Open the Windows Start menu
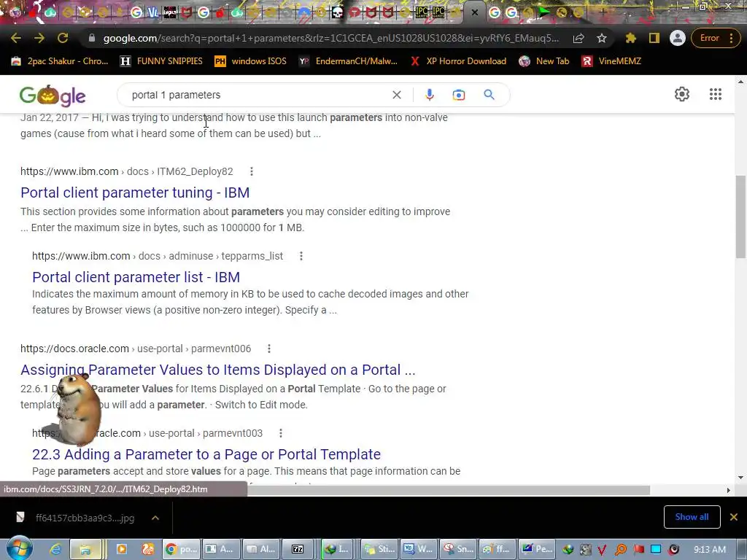The width and height of the screenshot is (747, 560). coord(19,548)
